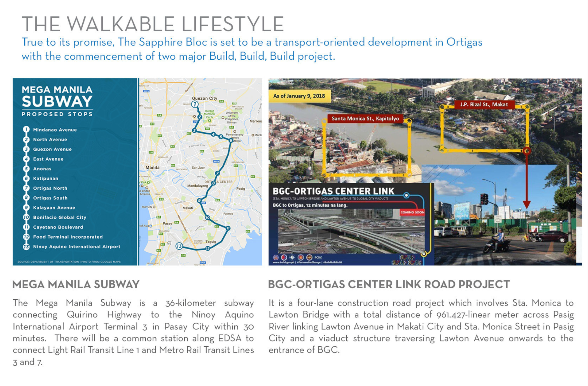This screenshot has width=588, height=386.
Task: Click the 'PROPOSED STOPS' subtitle in blue panel
Action: tap(57, 114)
